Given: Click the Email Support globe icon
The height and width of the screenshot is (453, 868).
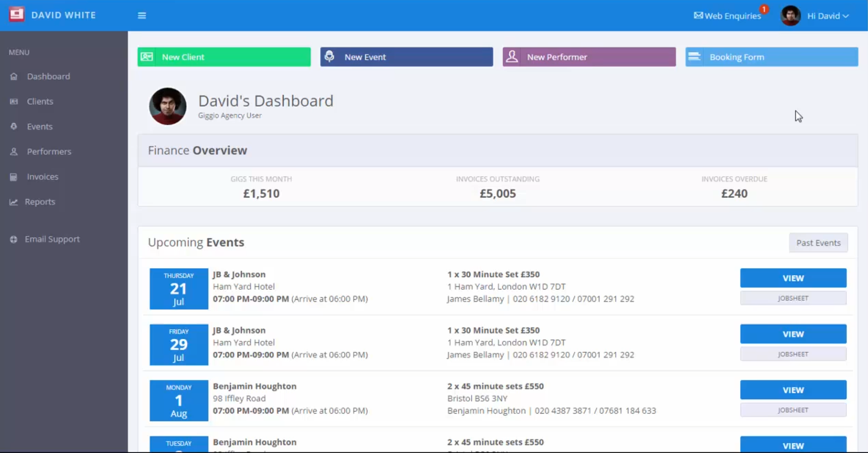Looking at the screenshot, I should click(14, 240).
